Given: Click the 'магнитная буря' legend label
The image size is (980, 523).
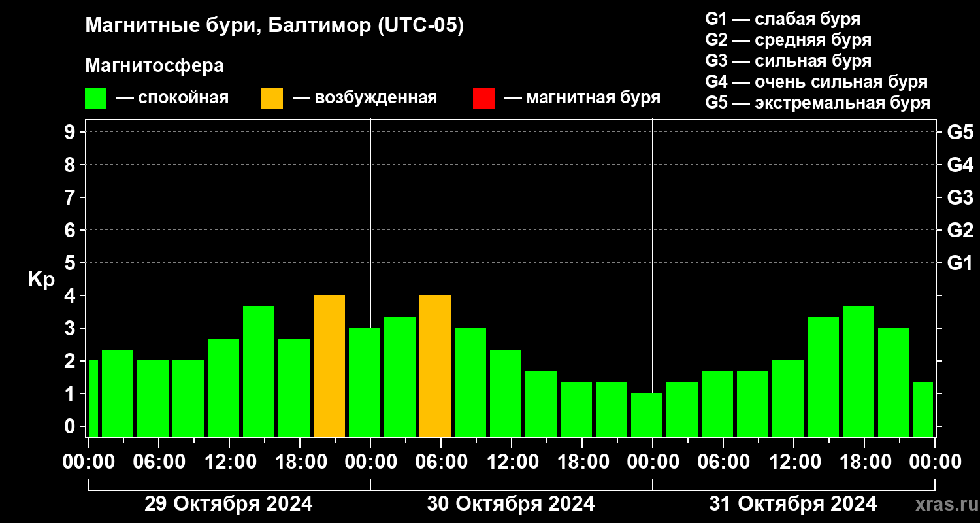Looking at the screenshot, I should pyautogui.click(x=593, y=99).
